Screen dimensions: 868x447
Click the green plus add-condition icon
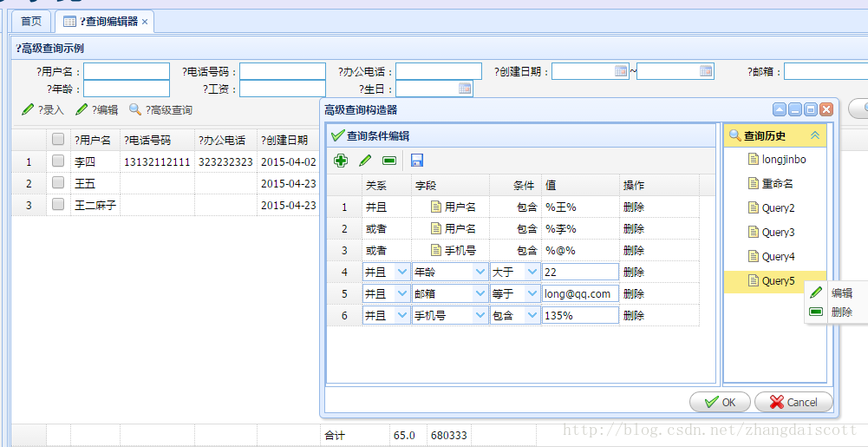tap(341, 161)
